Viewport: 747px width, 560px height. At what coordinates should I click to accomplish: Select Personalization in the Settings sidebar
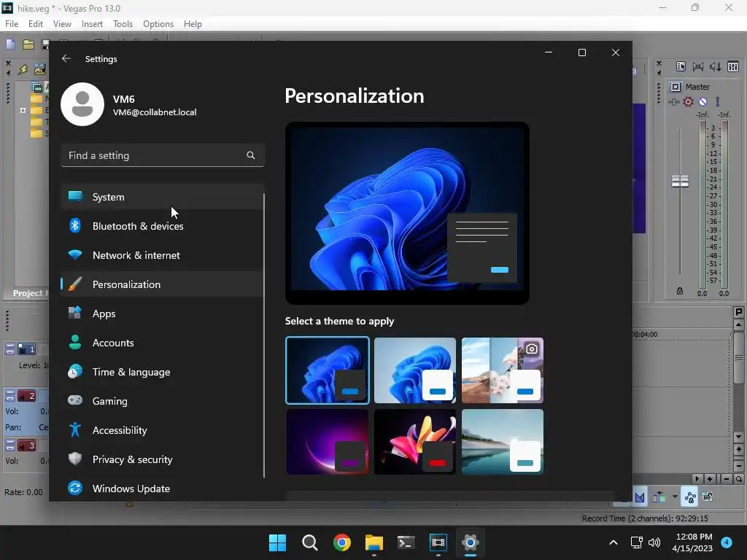(162, 284)
